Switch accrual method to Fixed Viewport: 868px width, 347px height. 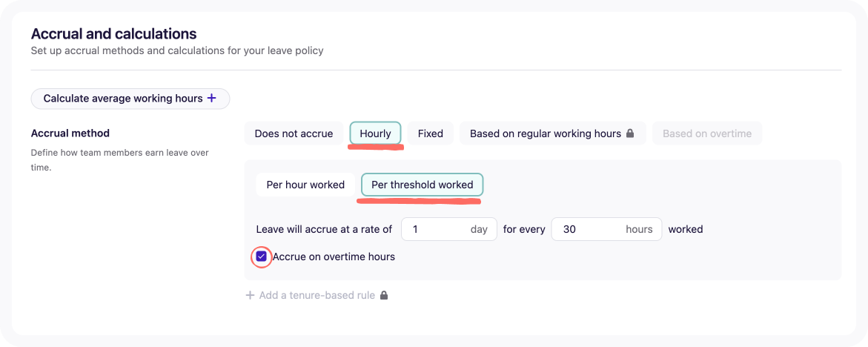pyautogui.click(x=431, y=133)
